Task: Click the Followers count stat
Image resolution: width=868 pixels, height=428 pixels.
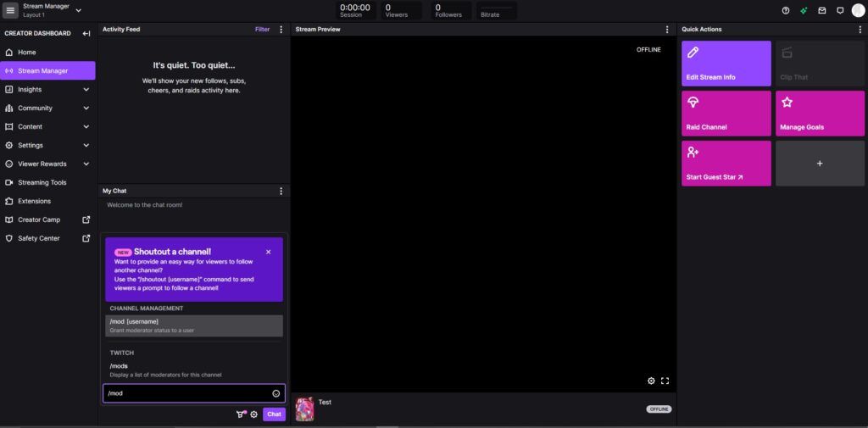Action: click(451, 10)
